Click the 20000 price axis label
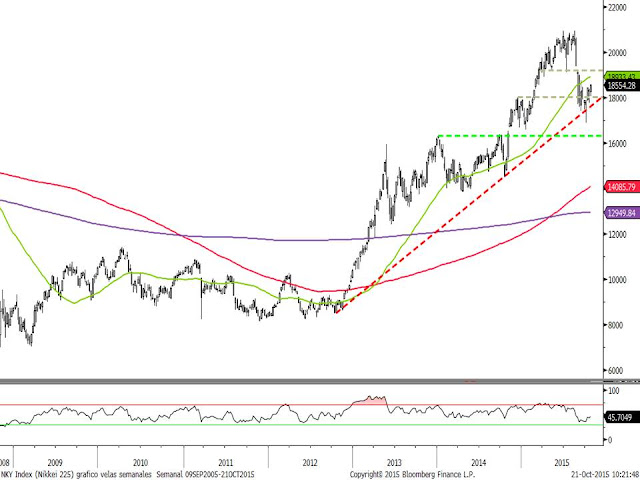640x480 pixels. pos(617,53)
